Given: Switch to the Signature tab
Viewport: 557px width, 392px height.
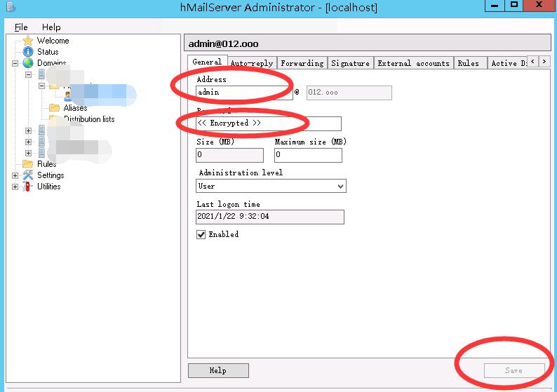Looking at the screenshot, I should pyautogui.click(x=350, y=63).
